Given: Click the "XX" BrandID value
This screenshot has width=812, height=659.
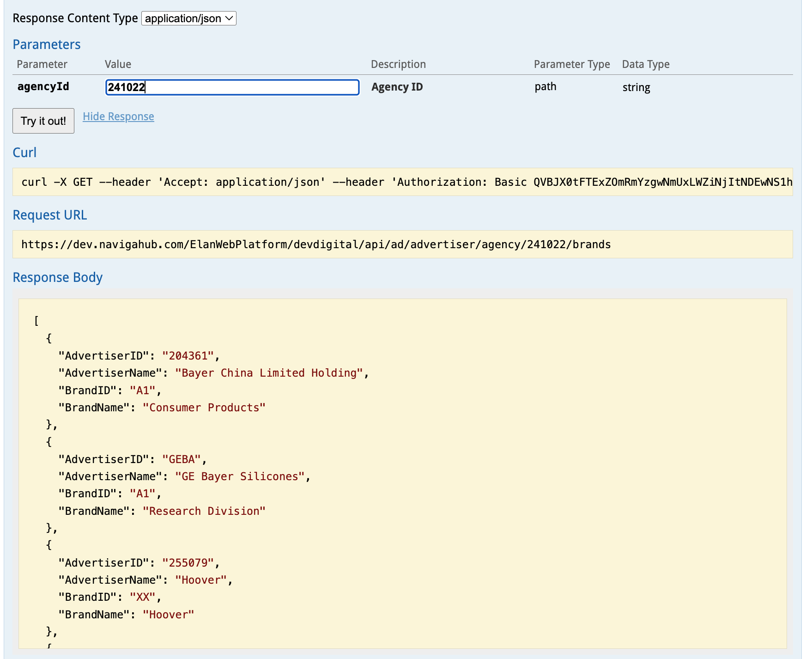Looking at the screenshot, I should click(143, 597).
